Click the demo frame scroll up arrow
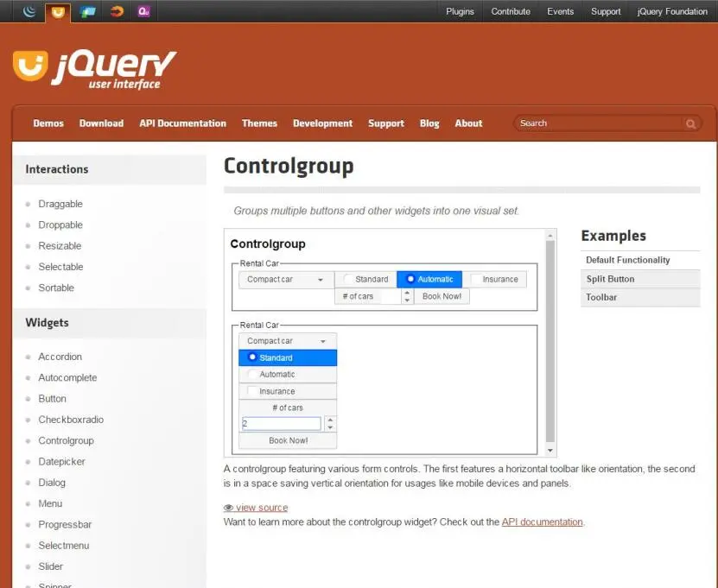Image resolution: width=718 pixels, height=588 pixels. click(x=550, y=236)
